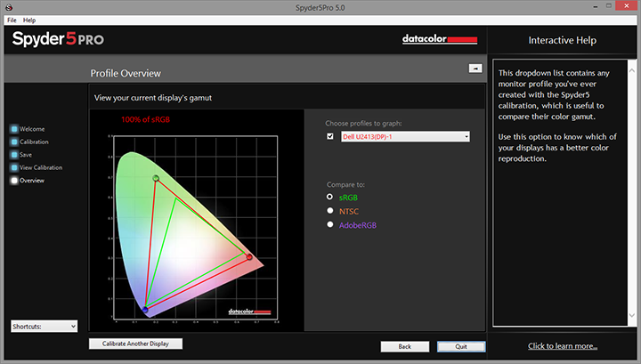The width and height of the screenshot is (641, 364).
Task: Click the green primary point on gamut chart
Action: tap(156, 179)
